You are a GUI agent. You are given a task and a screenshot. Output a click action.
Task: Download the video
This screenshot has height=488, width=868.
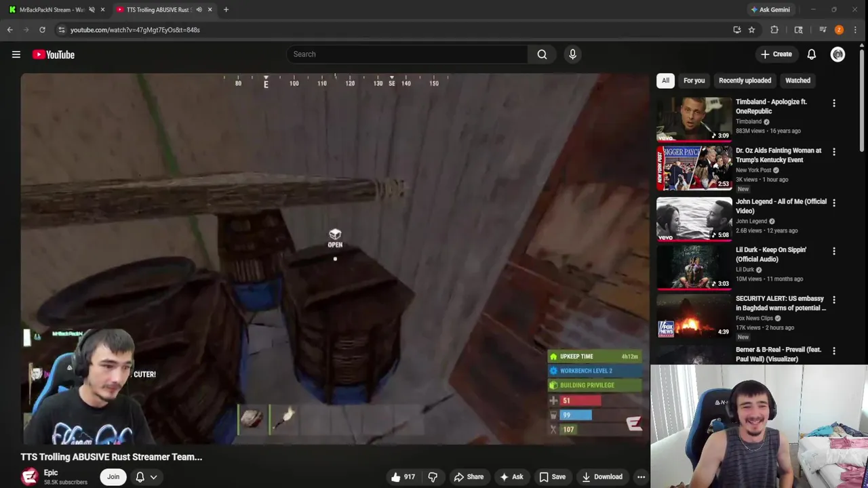click(602, 477)
